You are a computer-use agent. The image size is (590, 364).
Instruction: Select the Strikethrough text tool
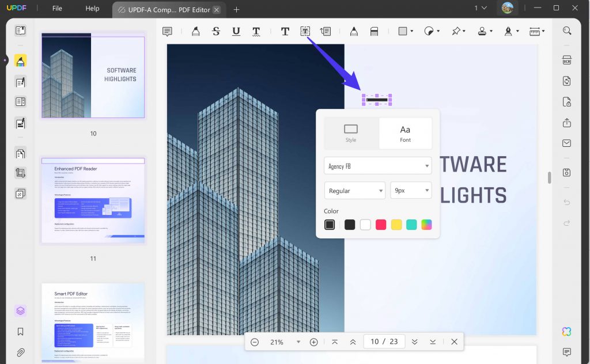(x=216, y=31)
